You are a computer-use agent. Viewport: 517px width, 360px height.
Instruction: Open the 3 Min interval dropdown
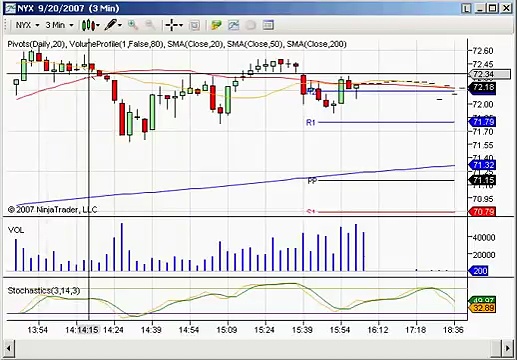point(59,25)
